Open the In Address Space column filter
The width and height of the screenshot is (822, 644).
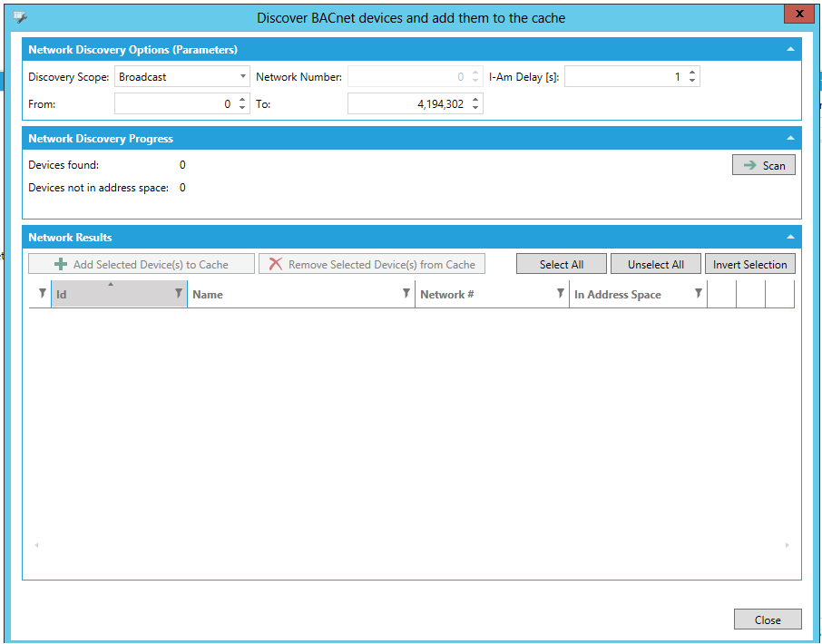click(698, 294)
